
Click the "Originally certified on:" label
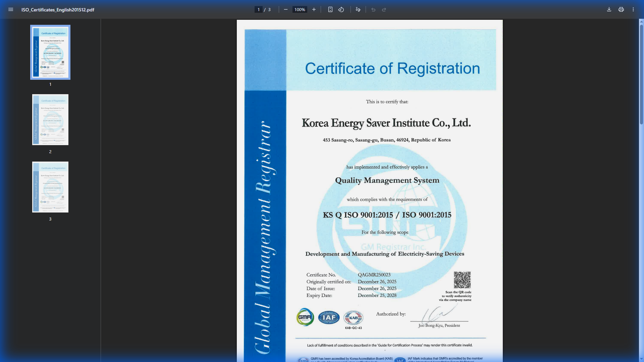click(329, 282)
